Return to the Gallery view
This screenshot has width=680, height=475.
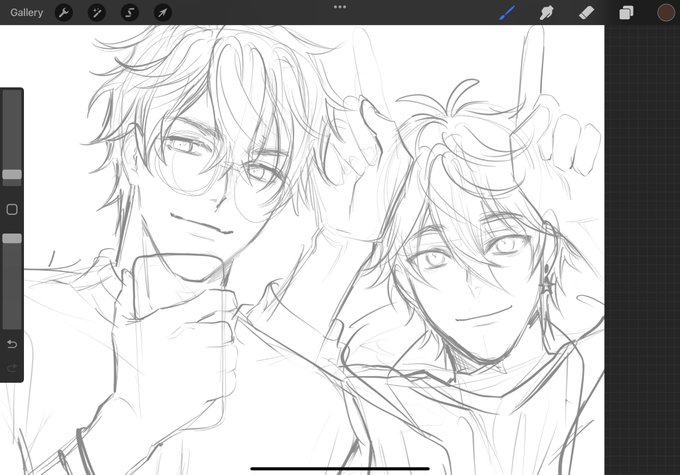[26, 13]
